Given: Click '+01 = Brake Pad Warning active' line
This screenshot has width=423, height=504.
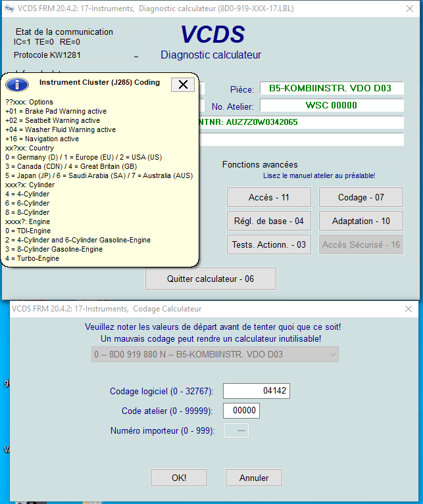Looking at the screenshot, I should (56, 111).
